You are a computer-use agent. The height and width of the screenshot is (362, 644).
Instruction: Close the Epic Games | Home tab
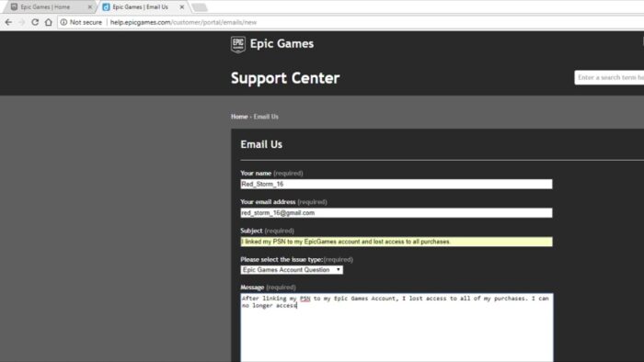coord(90,7)
